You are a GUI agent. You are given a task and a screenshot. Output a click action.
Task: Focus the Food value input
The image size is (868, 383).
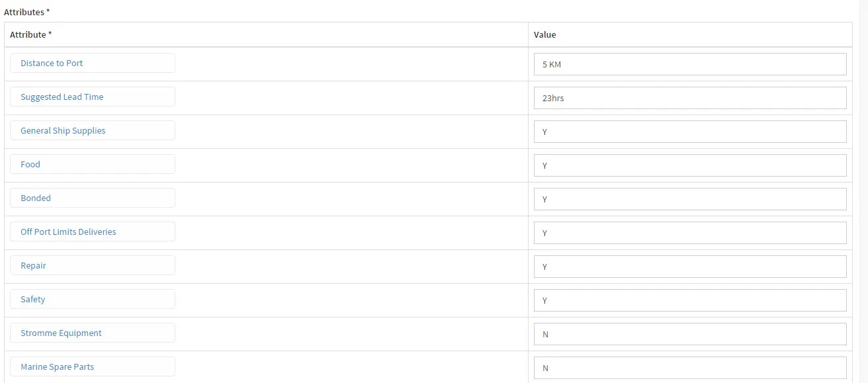click(x=689, y=166)
